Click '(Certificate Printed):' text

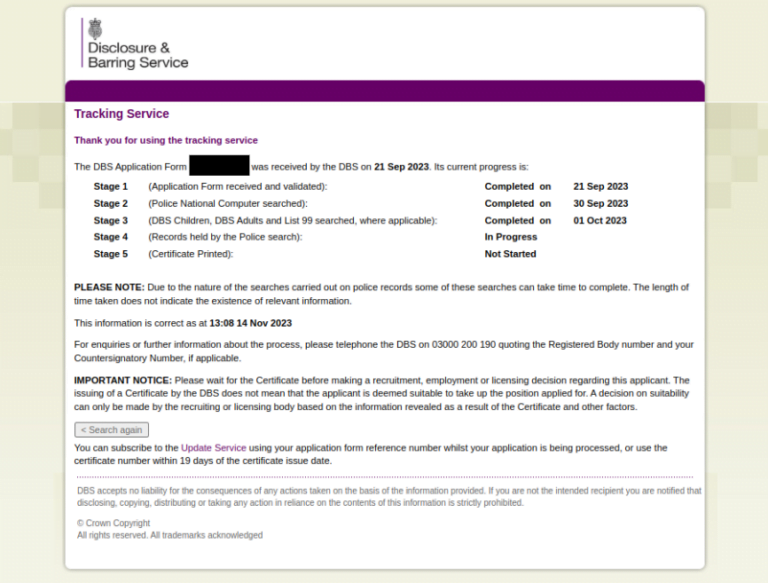pos(191,254)
